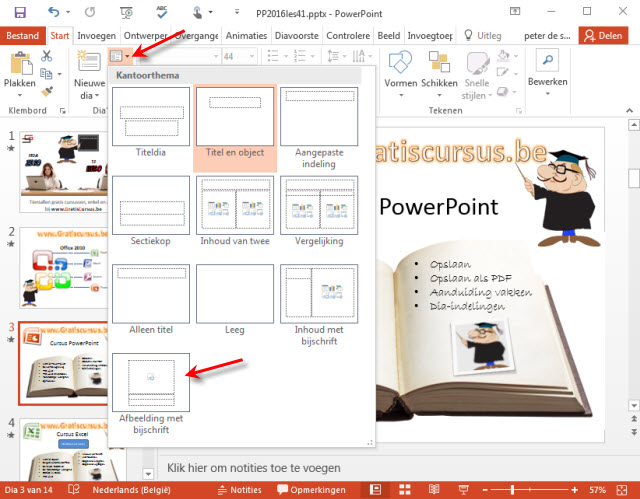Switch to Reading view icon
The width and height of the screenshot is (640, 499).
click(x=434, y=490)
